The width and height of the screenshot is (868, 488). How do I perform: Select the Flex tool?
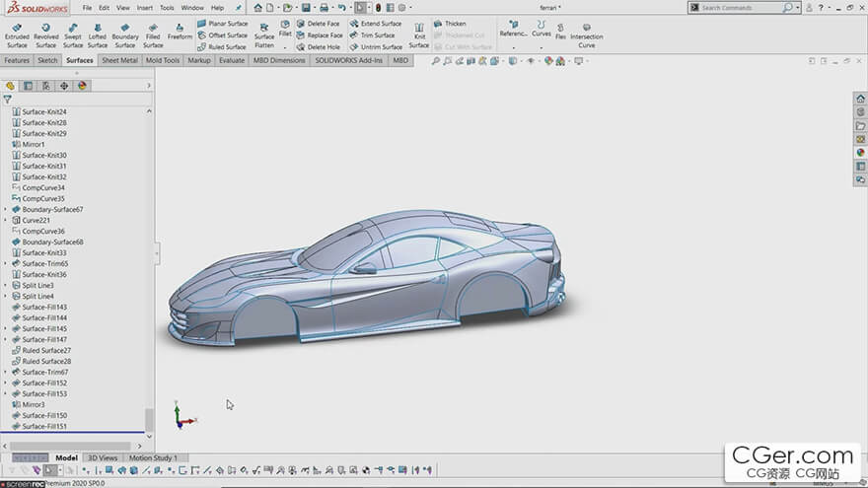pyautogui.click(x=560, y=32)
